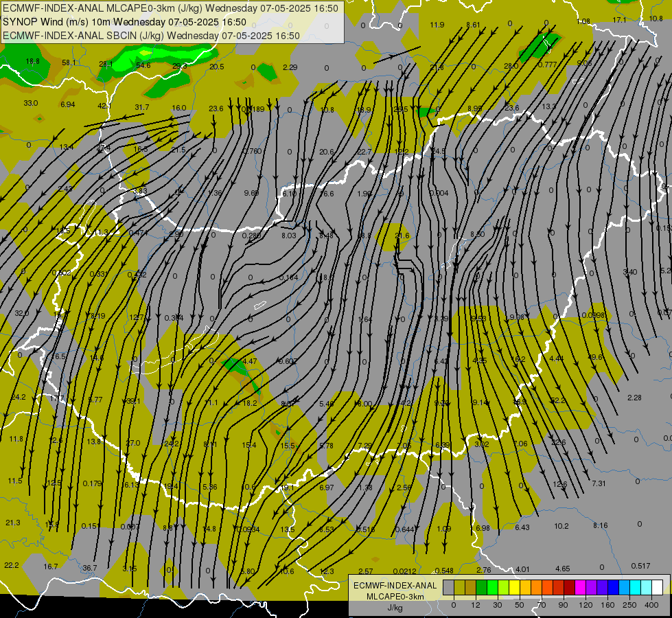Click the 0.179 grid value

(92, 484)
